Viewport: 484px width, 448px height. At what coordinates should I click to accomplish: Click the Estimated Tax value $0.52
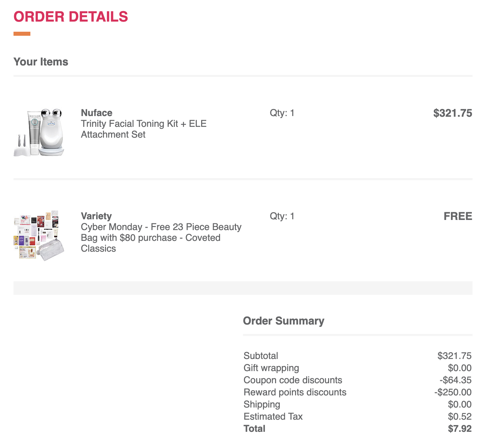click(460, 417)
